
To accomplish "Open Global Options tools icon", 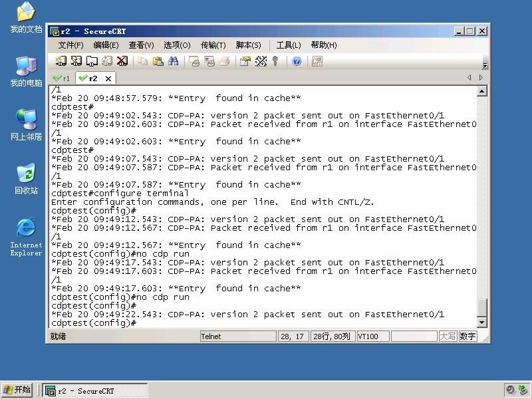I will point(261,61).
